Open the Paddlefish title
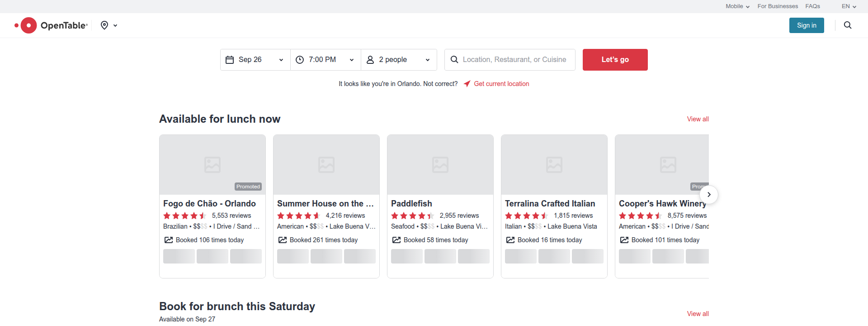This screenshot has width=868, height=326. pyautogui.click(x=411, y=204)
